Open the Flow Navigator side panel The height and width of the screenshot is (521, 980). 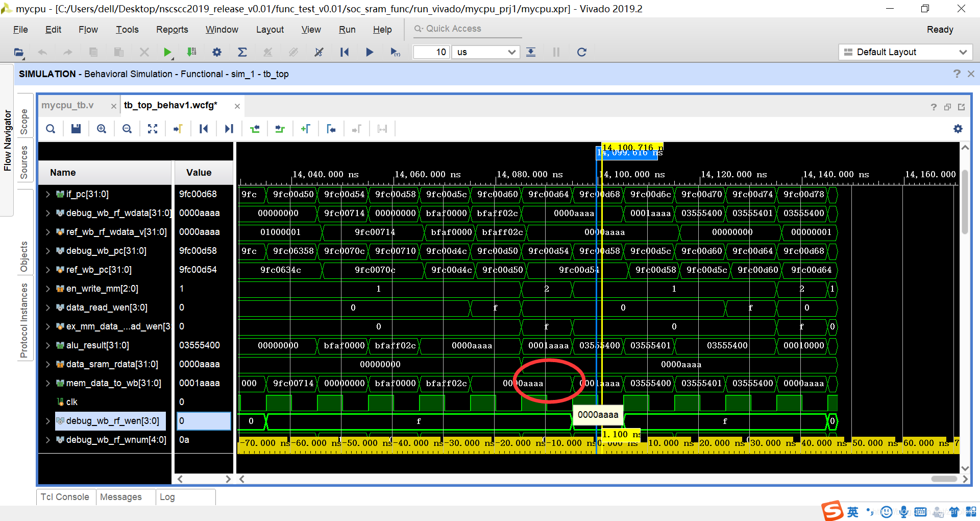point(7,140)
